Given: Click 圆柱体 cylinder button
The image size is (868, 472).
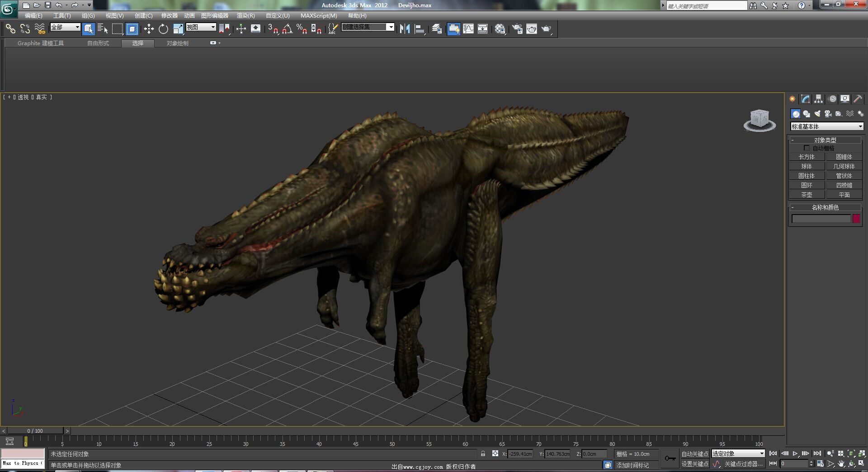Looking at the screenshot, I should point(807,176).
